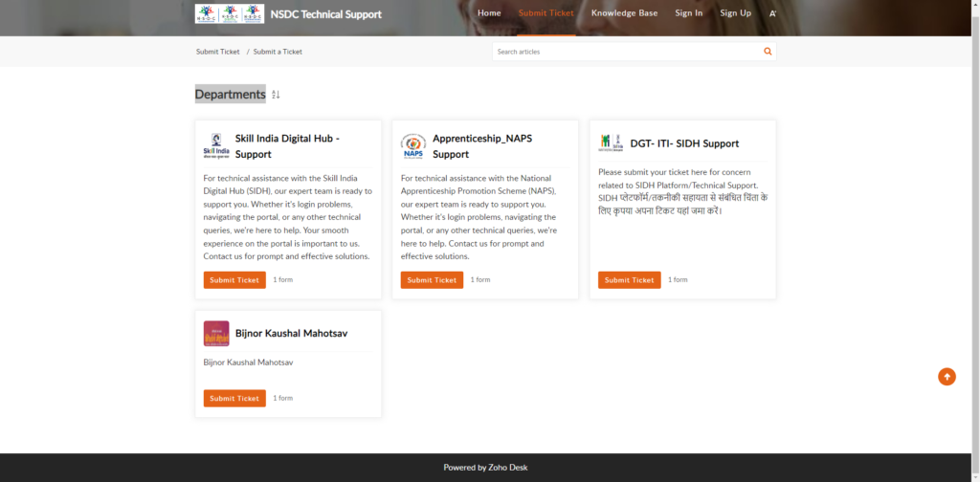Submit Ticket for Apprenticeship_NAPS Support
Viewport: 980px width, 482px height.
[x=432, y=279]
